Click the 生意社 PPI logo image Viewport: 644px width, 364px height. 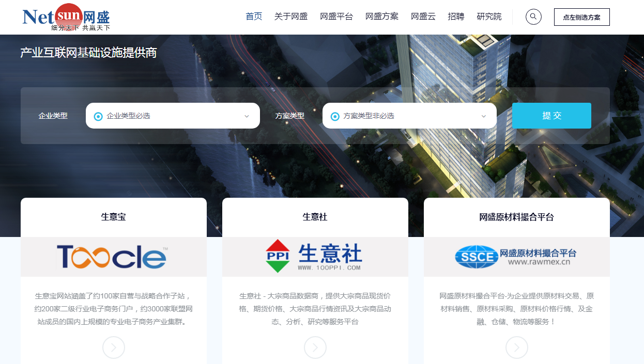pyautogui.click(x=314, y=257)
